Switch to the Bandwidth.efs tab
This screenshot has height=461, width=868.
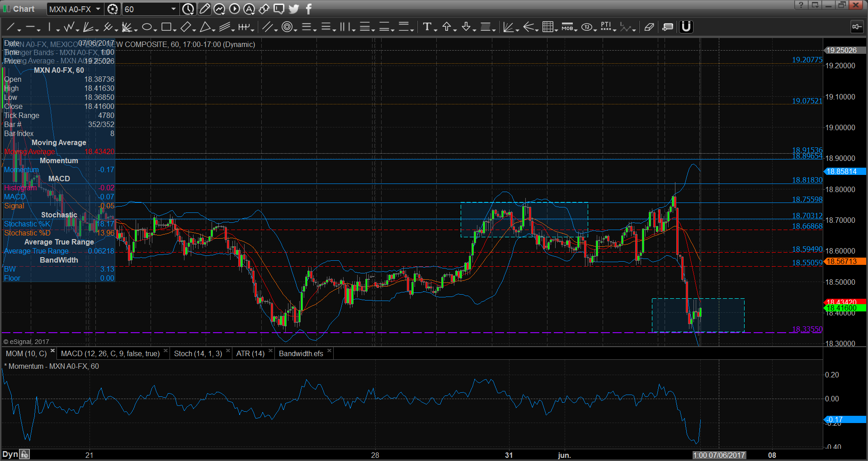tap(301, 353)
